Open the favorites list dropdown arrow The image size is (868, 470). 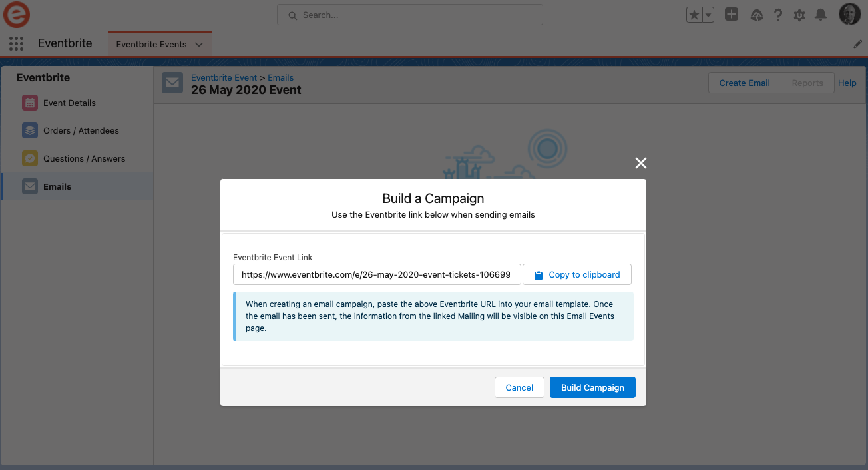[708, 15]
